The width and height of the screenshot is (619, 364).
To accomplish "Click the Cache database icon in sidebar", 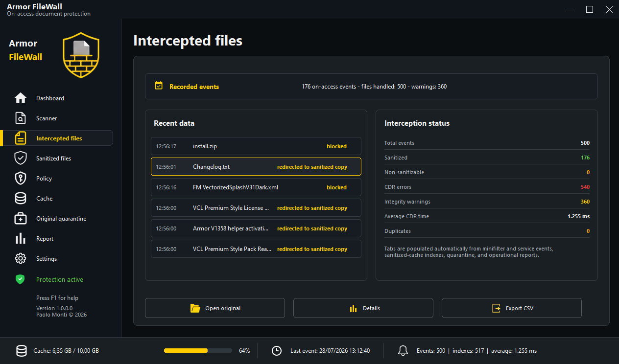I will point(21,198).
